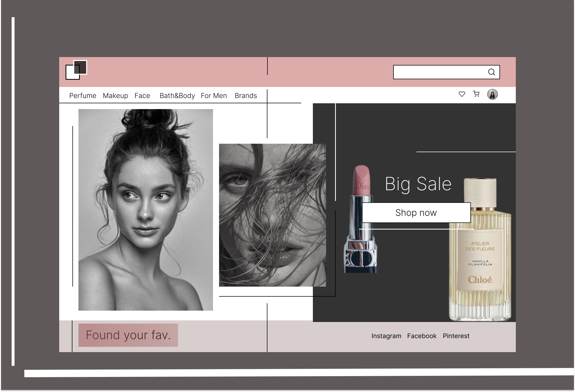Click inside the search input field
575x392 pixels.
pyautogui.click(x=440, y=72)
